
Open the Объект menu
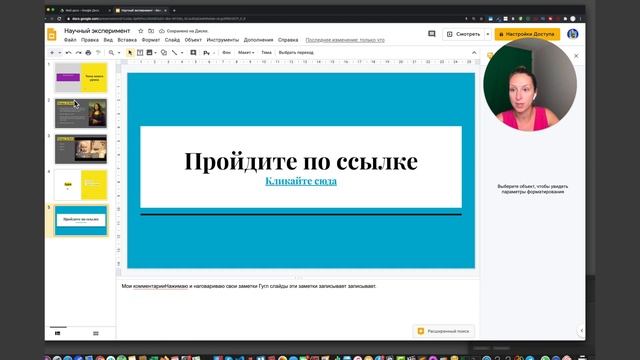pyautogui.click(x=193, y=40)
